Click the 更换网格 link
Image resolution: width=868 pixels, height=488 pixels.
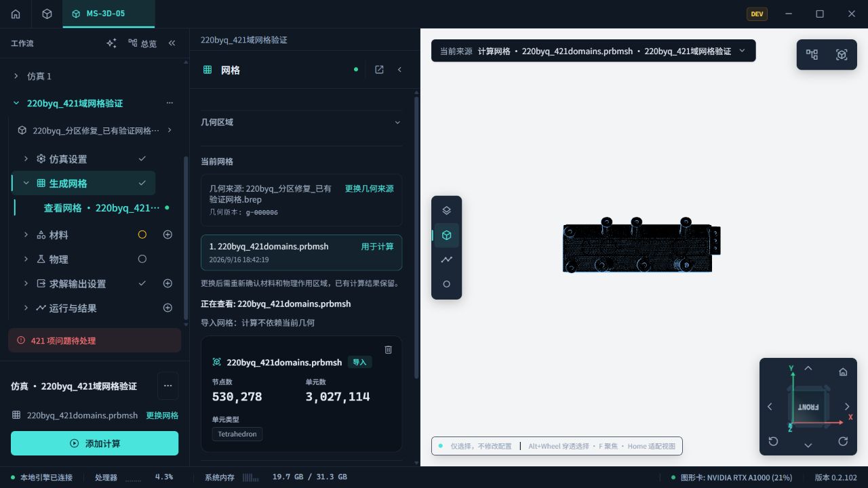click(162, 415)
